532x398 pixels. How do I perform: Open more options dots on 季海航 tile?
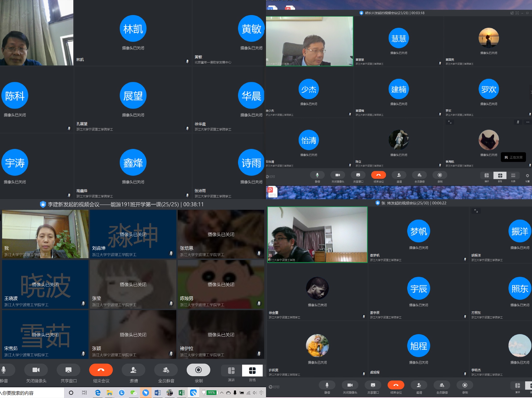tap(528, 122)
